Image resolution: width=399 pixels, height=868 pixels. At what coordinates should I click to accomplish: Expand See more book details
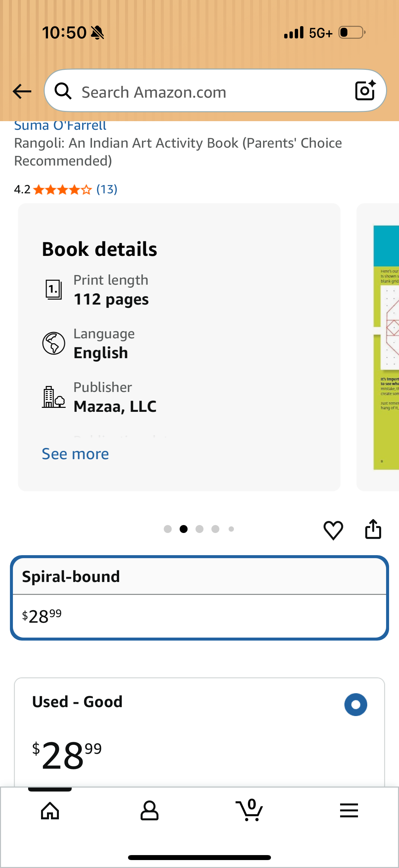tap(75, 454)
